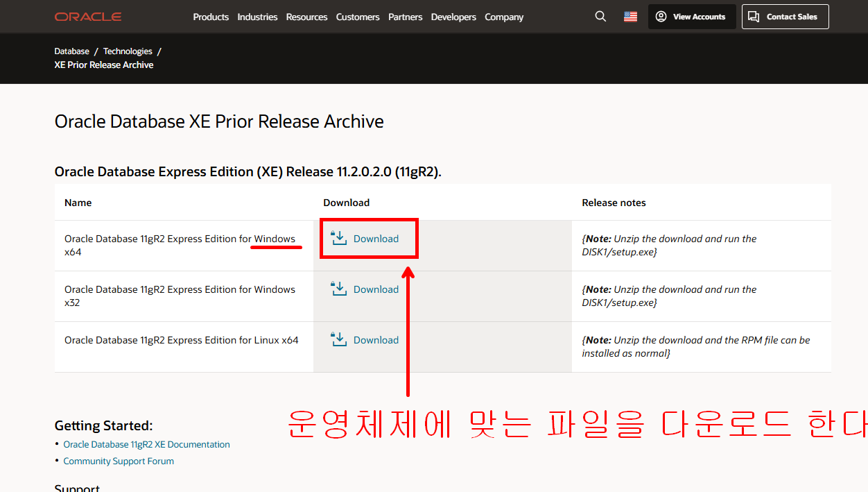868x492 pixels.
Task: Open the Community Support Forum link
Action: 119,461
